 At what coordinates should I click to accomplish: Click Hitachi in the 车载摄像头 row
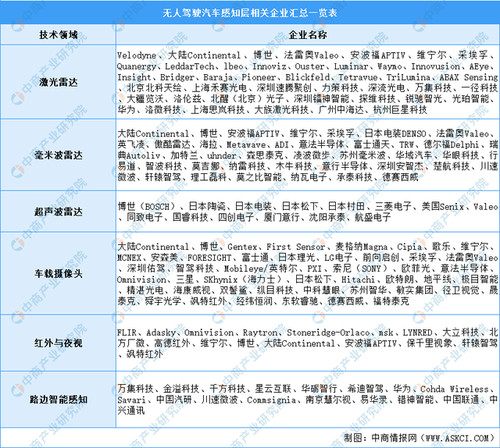[359, 279]
